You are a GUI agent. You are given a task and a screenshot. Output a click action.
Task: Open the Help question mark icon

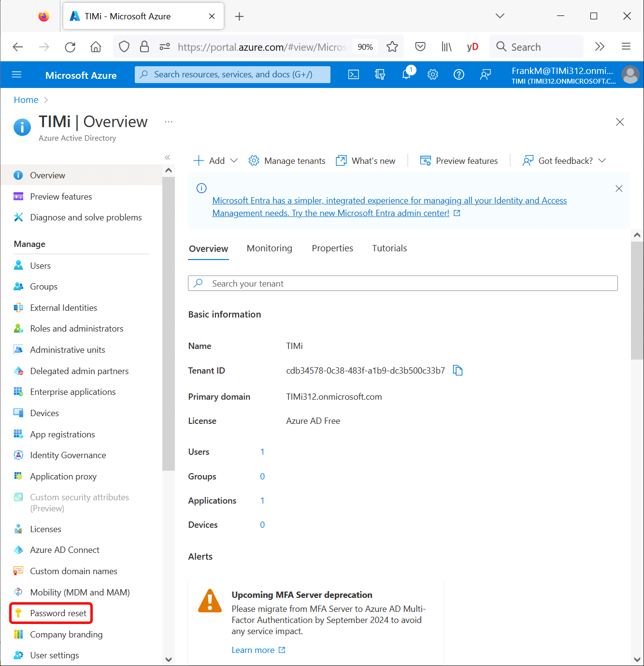[459, 74]
